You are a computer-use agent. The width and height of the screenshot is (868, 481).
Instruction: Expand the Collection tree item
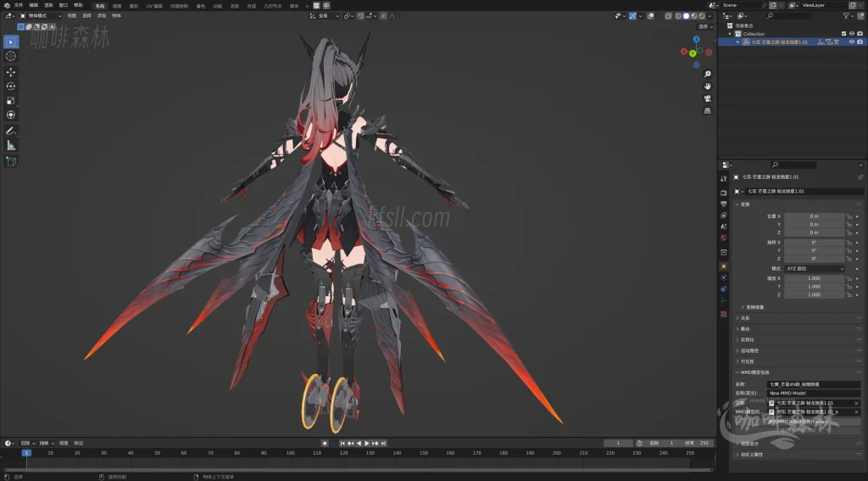[x=731, y=34]
